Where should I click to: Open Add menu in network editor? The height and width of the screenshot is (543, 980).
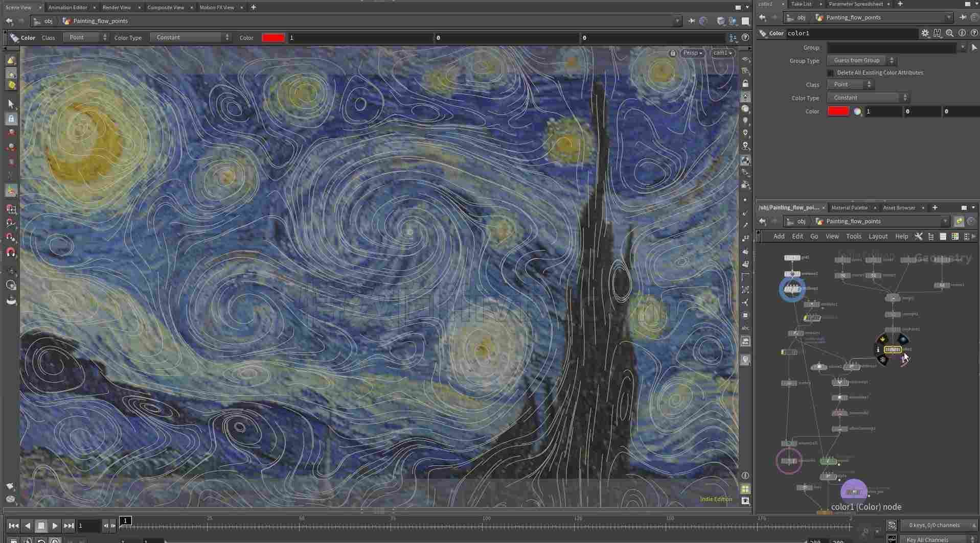[779, 237]
